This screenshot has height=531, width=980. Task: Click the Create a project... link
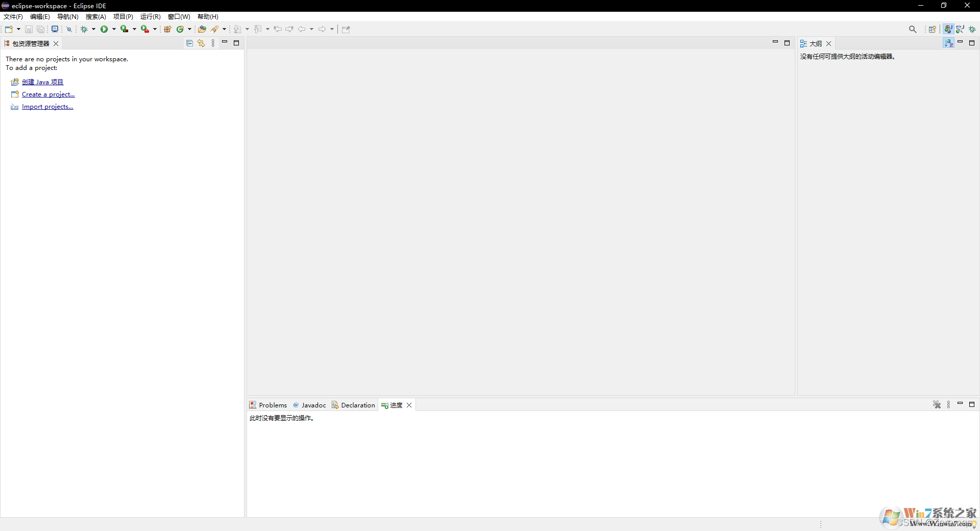coord(48,94)
